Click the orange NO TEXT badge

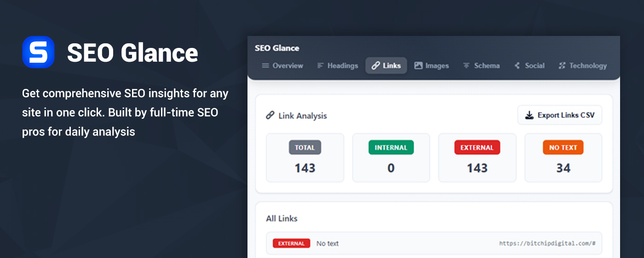(563, 147)
